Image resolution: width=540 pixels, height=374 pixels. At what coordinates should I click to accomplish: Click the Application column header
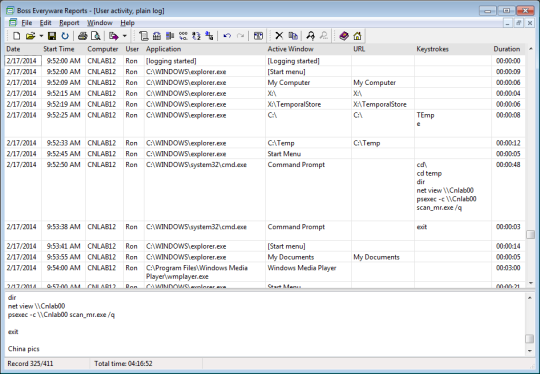coord(205,49)
